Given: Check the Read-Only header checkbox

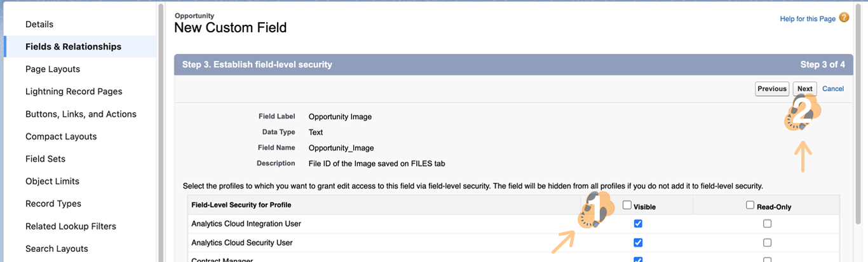Looking at the screenshot, I should [x=750, y=206].
